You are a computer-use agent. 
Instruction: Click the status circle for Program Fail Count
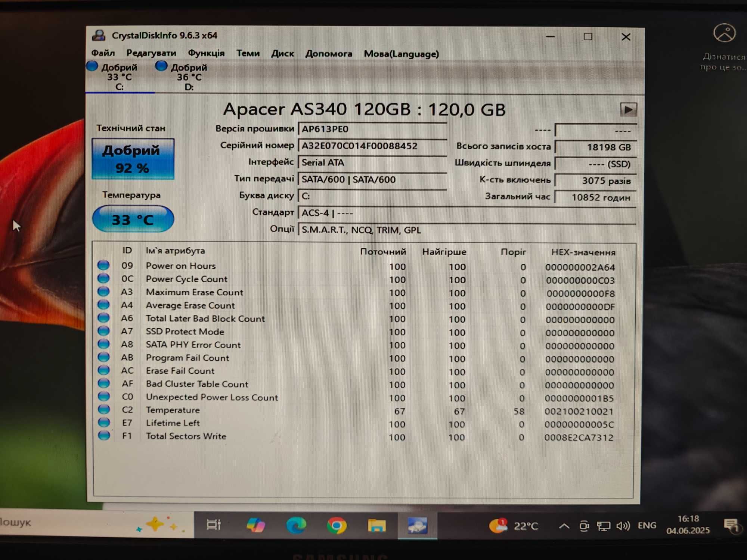coord(103,357)
